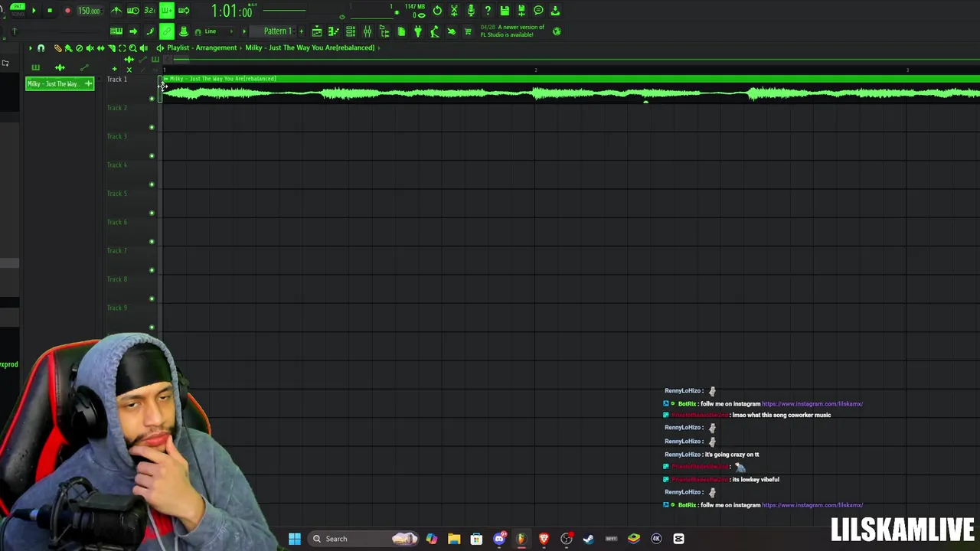Open the Mixer icon
This screenshot has width=980, height=551.
point(367,31)
